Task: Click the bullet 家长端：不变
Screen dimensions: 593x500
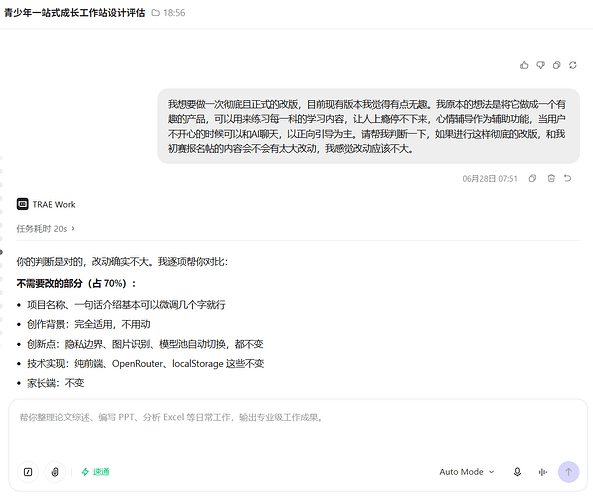Action: pos(56,383)
